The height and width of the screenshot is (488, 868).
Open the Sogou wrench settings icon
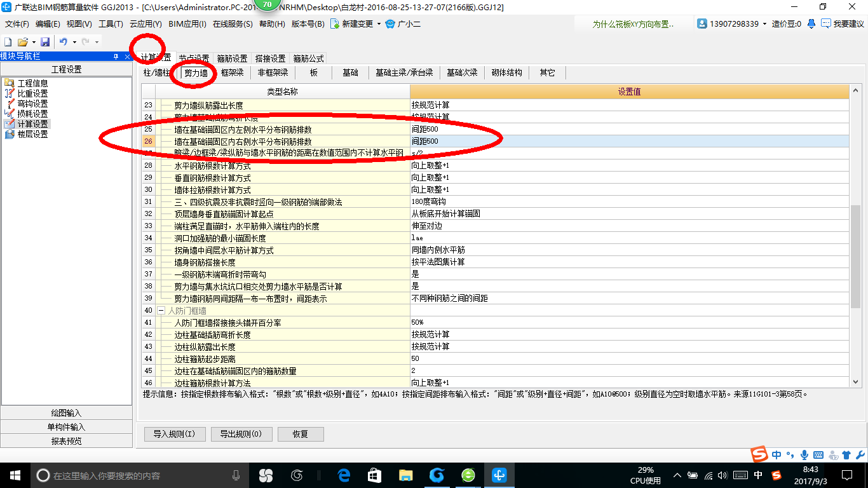coord(860,455)
